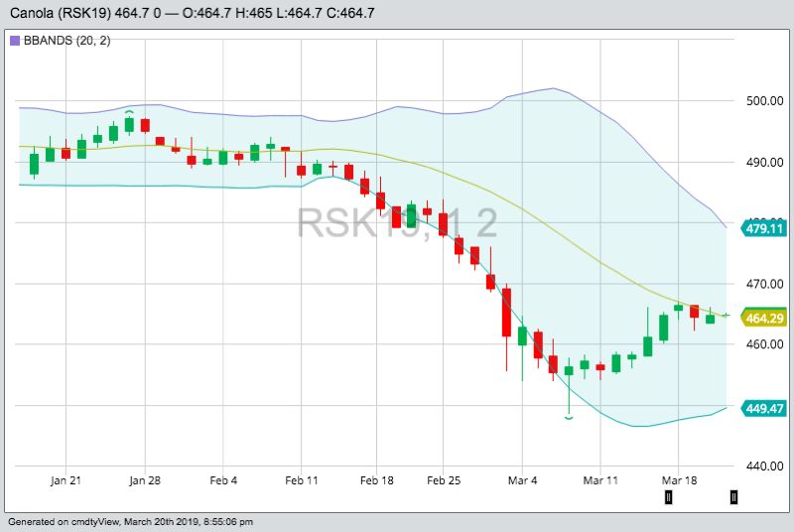The width and height of the screenshot is (794, 532).
Task: Click the Feb 11 date axis label
Action: tap(302, 480)
